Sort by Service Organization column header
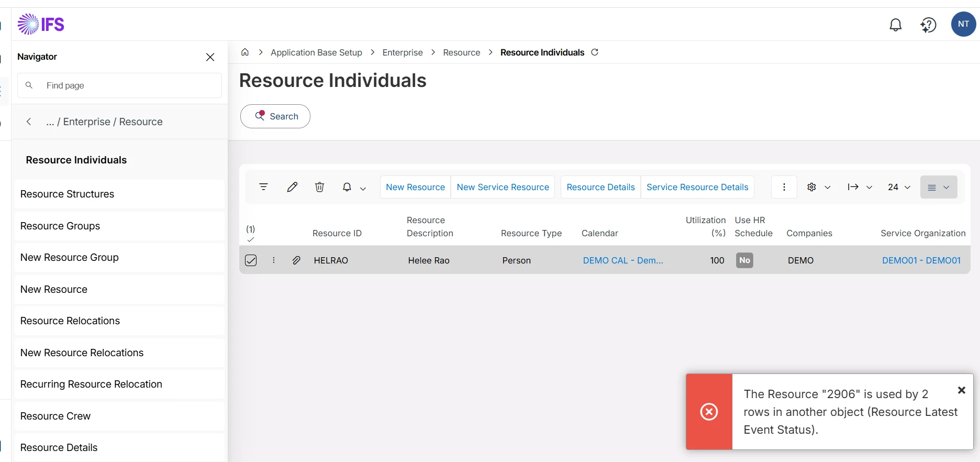Viewport: 980px width, 462px height. click(923, 233)
